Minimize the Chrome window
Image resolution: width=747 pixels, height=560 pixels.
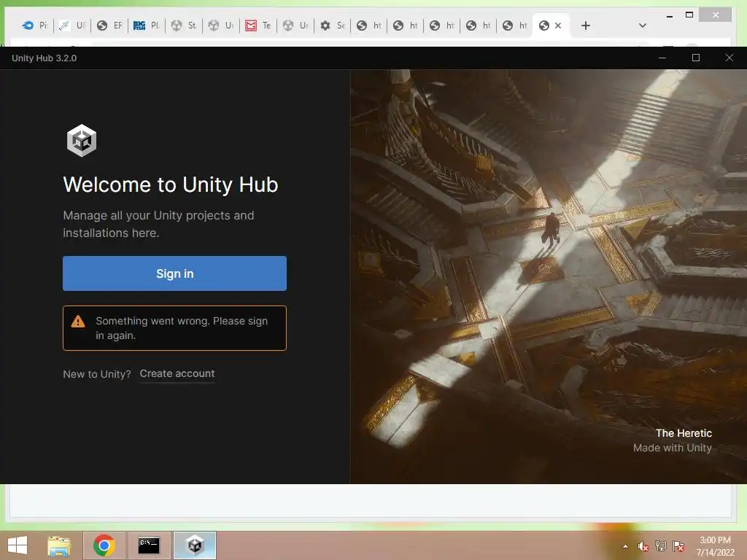click(x=670, y=15)
